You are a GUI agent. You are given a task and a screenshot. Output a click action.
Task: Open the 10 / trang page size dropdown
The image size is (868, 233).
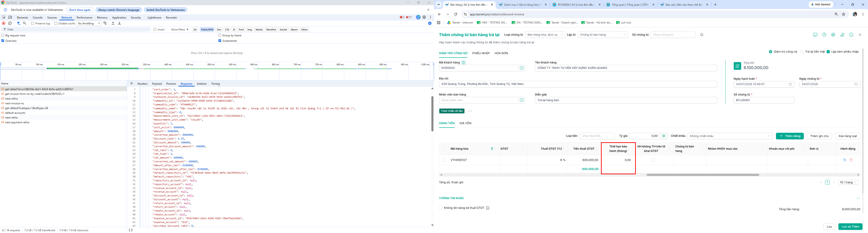click(x=849, y=182)
